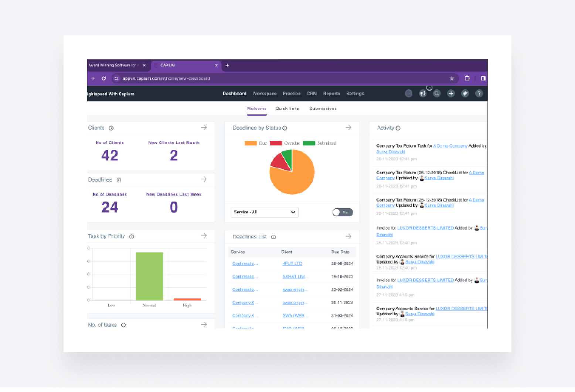Open the CRM menu
Viewport: 575px width, 392px height.
pyautogui.click(x=312, y=94)
